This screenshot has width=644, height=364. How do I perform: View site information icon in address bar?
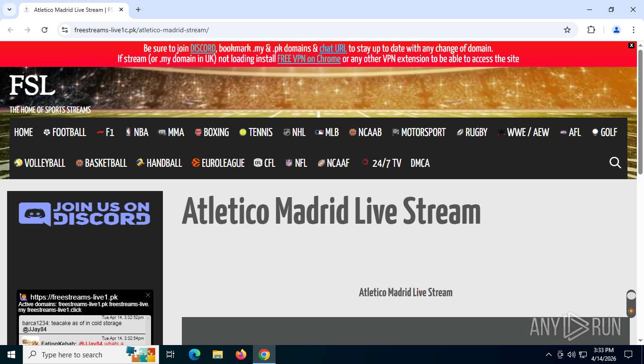[65, 30]
